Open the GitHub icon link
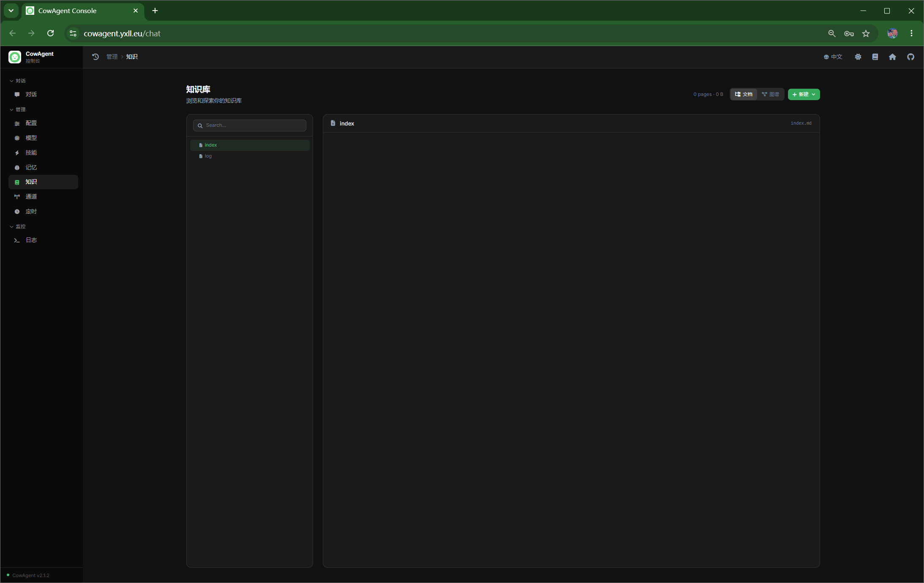This screenshot has height=583, width=924. (x=911, y=57)
